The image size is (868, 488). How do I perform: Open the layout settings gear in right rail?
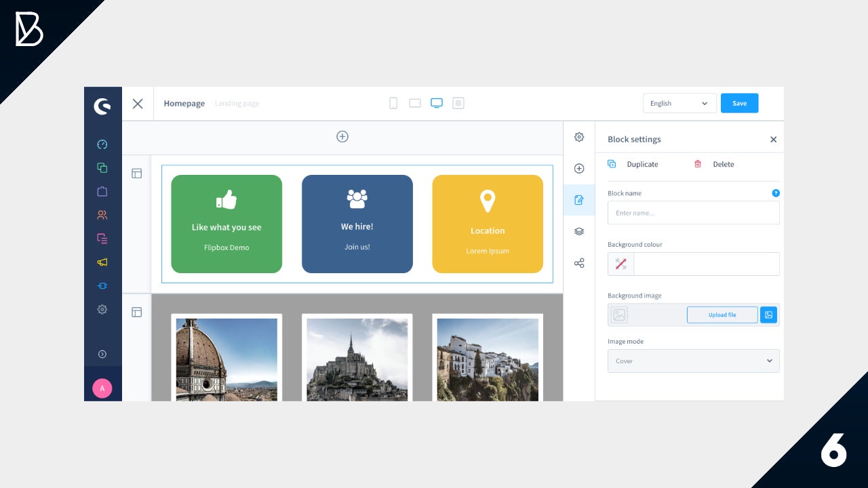(x=579, y=137)
